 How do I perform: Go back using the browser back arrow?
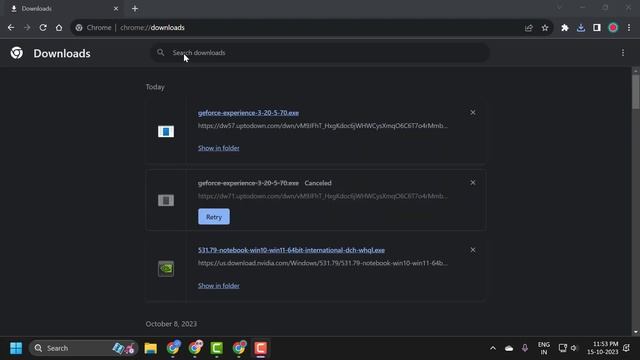click(11, 28)
